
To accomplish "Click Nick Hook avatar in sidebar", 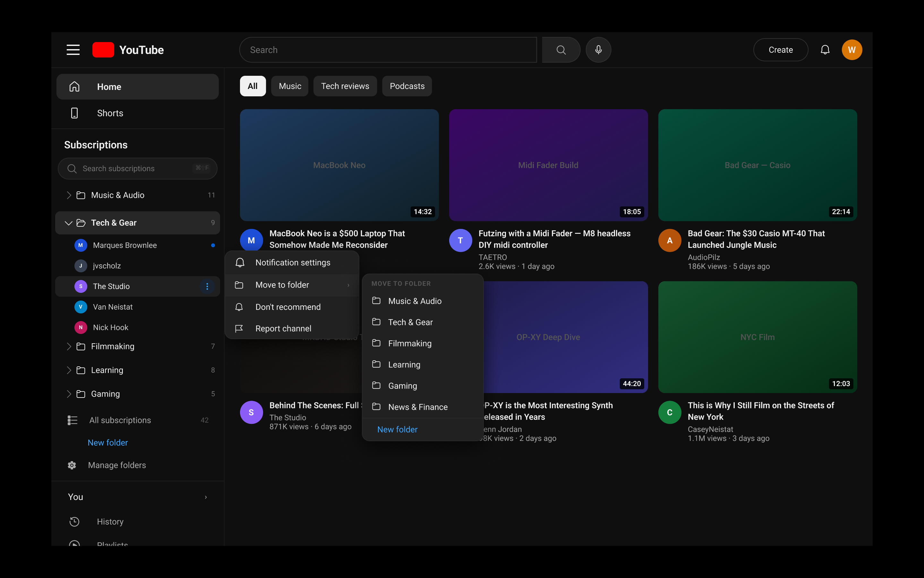I will pyautogui.click(x=81, y=328).
